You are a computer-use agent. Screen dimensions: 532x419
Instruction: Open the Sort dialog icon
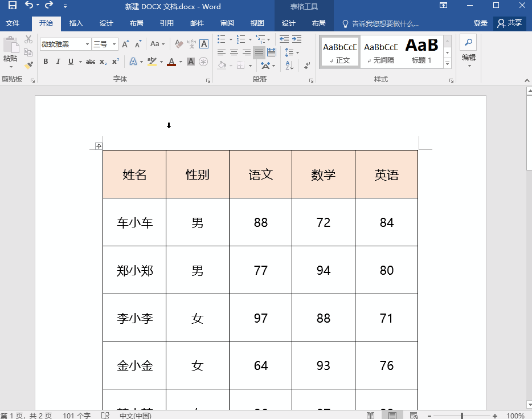pyautogui.click(x=289, y=66)
